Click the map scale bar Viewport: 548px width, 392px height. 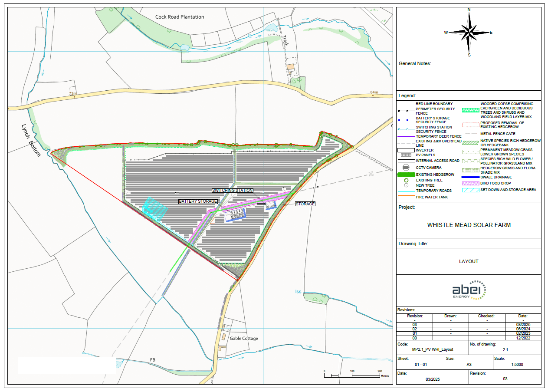click(x=352, y=374)
